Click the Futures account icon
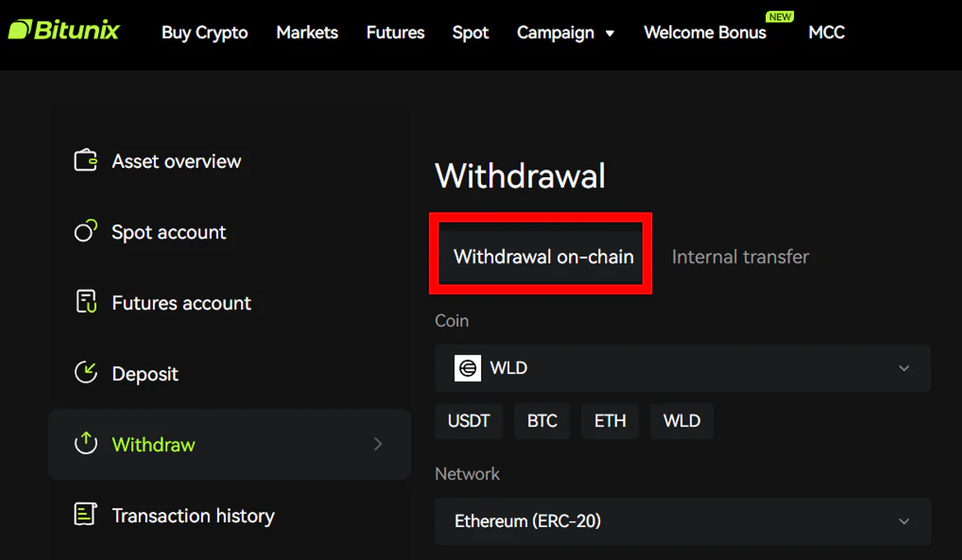 (86, 302)
